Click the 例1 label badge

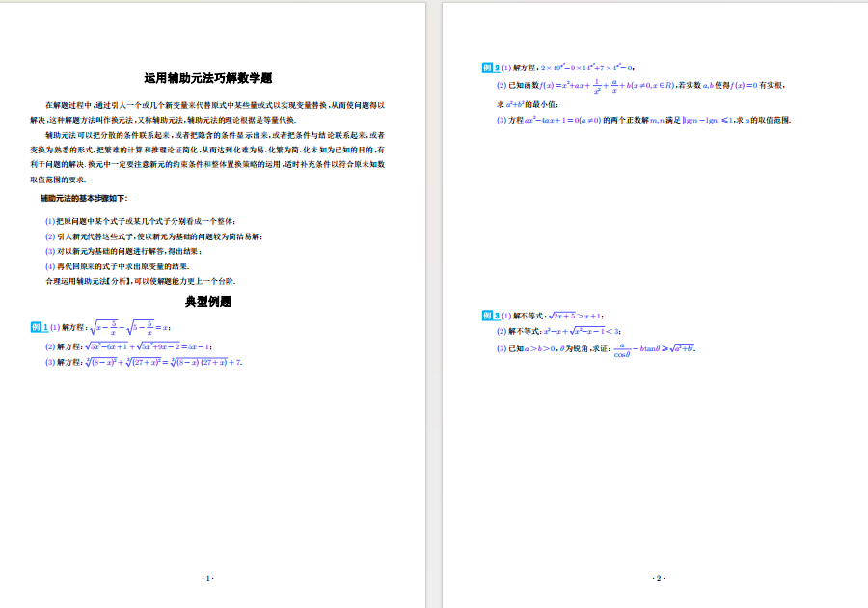(x=40, y=327)
